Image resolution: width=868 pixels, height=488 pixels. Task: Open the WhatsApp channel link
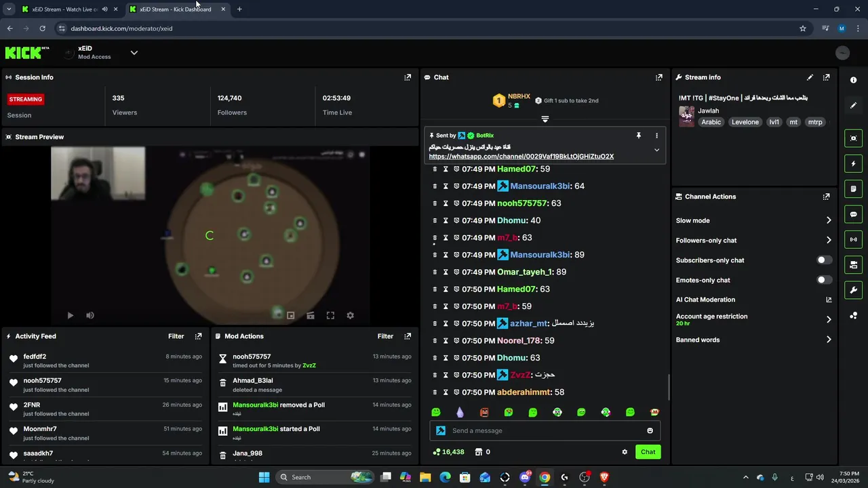pos(521,157)
